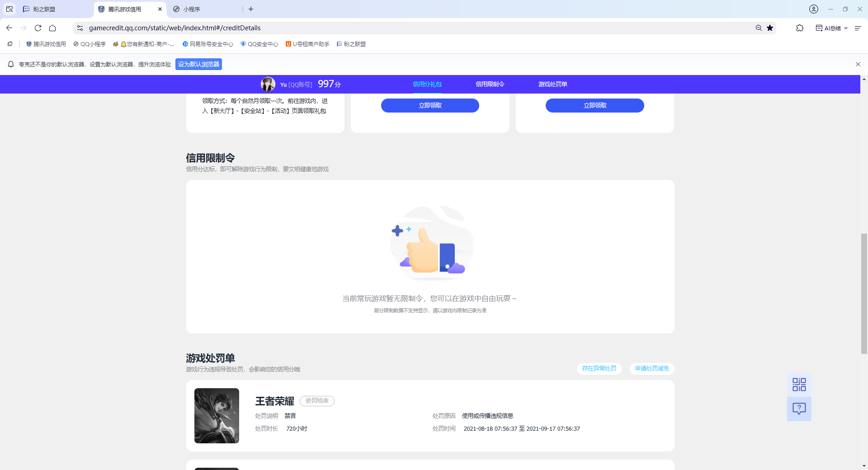Open U号租商户助手 bookmark
The width and height of the screenshot is (868, 470).
pyautogui.click(x=307, y=44)
